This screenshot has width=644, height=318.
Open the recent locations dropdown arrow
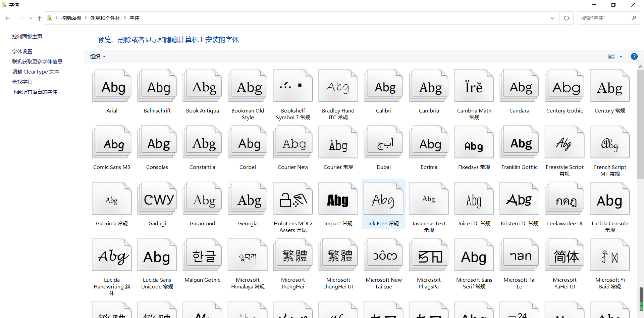click(x=31, y=18)
